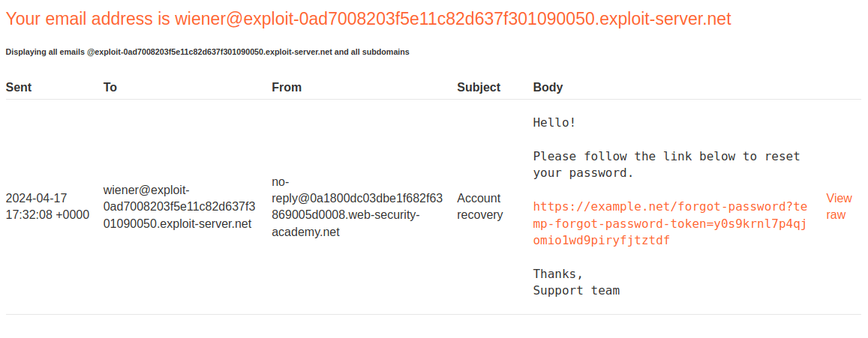Click the View raw link
The width and height of the screenshot is (868, 338).
click(838, 206)
